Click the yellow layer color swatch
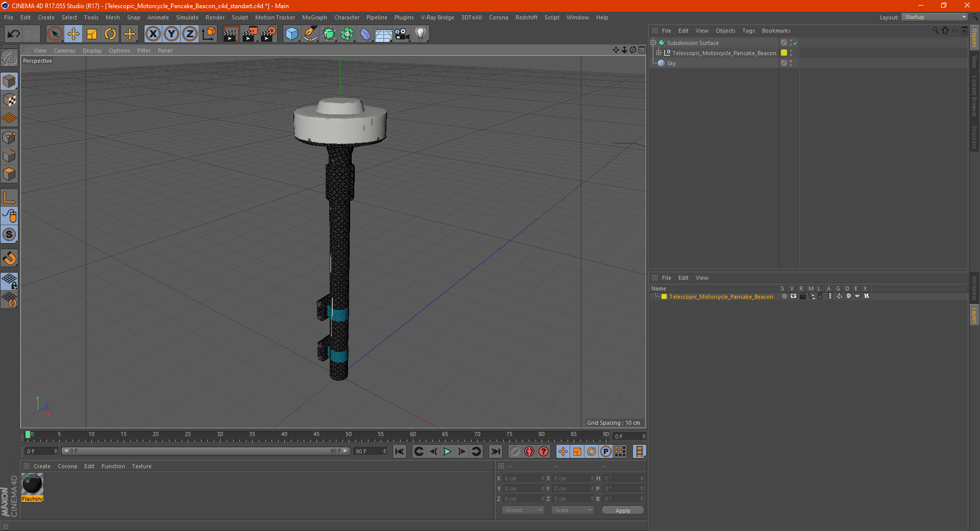Screen dimensions: 980x531 click(x=784, y=53)
